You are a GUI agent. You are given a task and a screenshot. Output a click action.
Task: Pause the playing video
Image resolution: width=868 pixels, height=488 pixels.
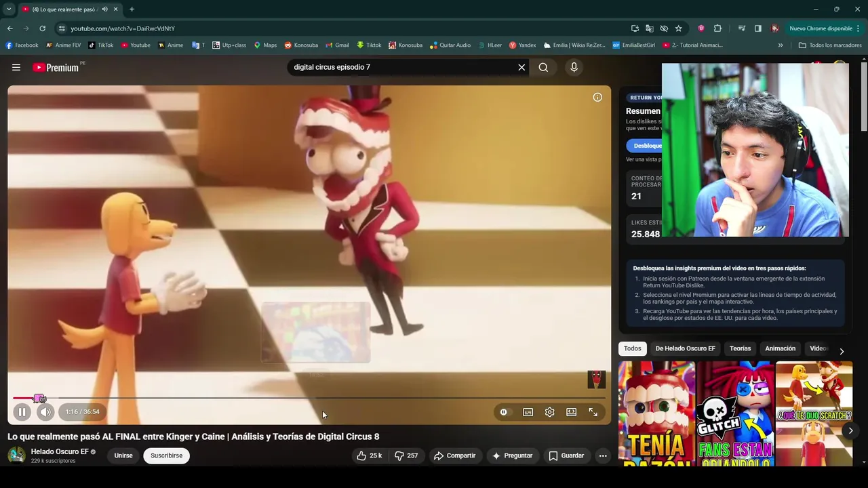(22, 411)
